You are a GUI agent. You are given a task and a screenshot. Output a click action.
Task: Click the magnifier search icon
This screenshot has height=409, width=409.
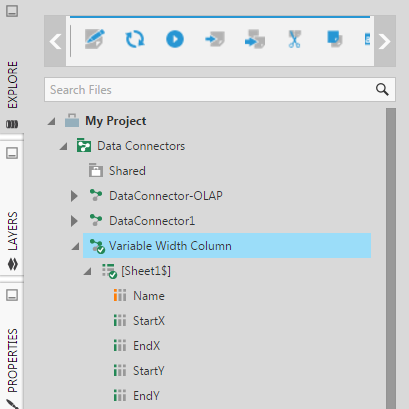pos(382,89)
